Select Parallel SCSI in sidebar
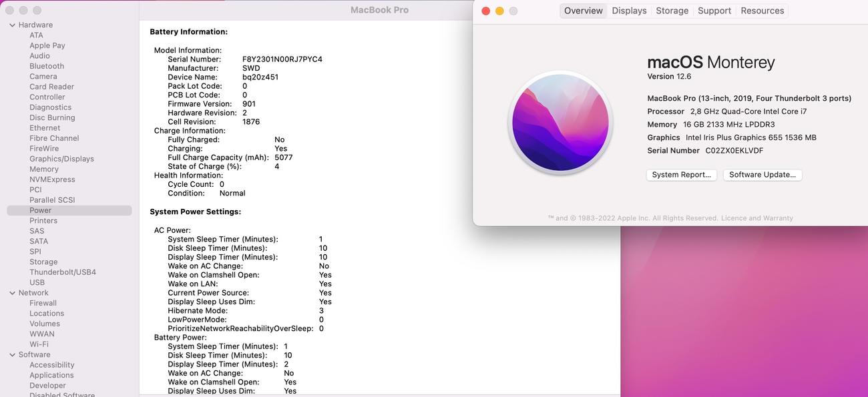 52,200
